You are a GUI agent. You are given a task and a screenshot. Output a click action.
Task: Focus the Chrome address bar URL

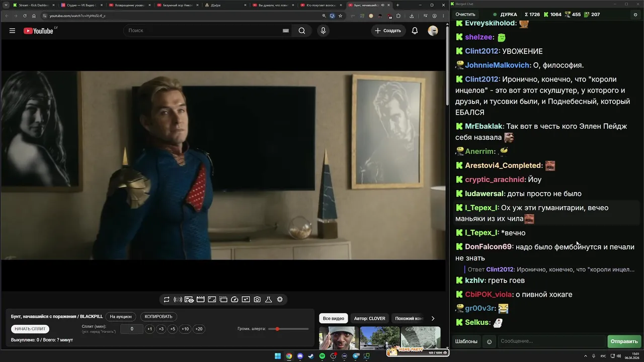click(x=77, y=16)
